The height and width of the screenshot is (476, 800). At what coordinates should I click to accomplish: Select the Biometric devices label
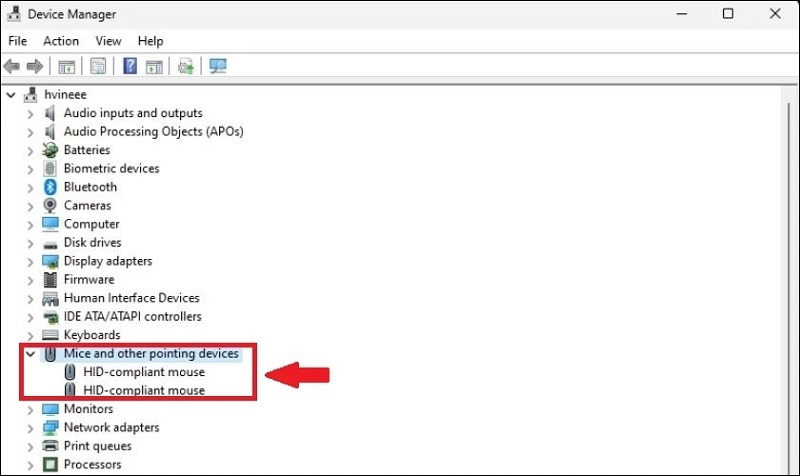coord(111,168)
